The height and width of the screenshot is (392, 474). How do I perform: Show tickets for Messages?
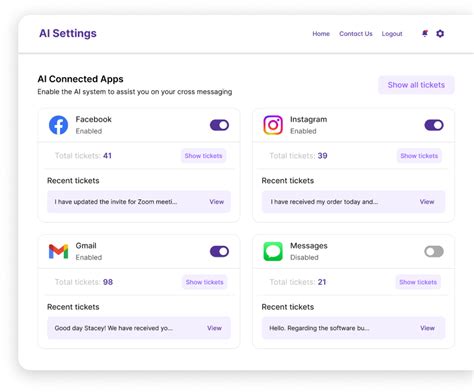[418, 282]
